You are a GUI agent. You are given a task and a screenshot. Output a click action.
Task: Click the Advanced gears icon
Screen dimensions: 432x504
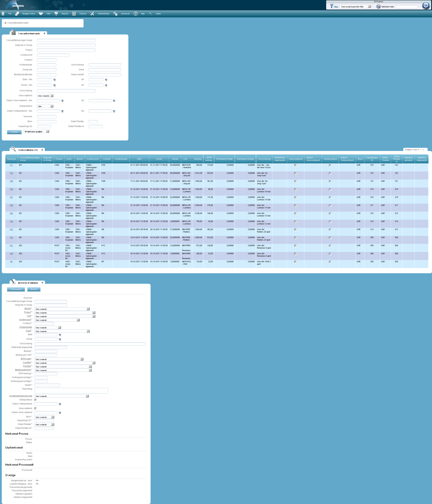pyautogui.click(x=115, y=14)
